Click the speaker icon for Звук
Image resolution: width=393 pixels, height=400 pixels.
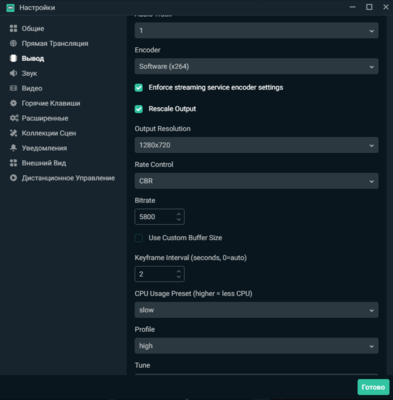(x=13, y=73)
